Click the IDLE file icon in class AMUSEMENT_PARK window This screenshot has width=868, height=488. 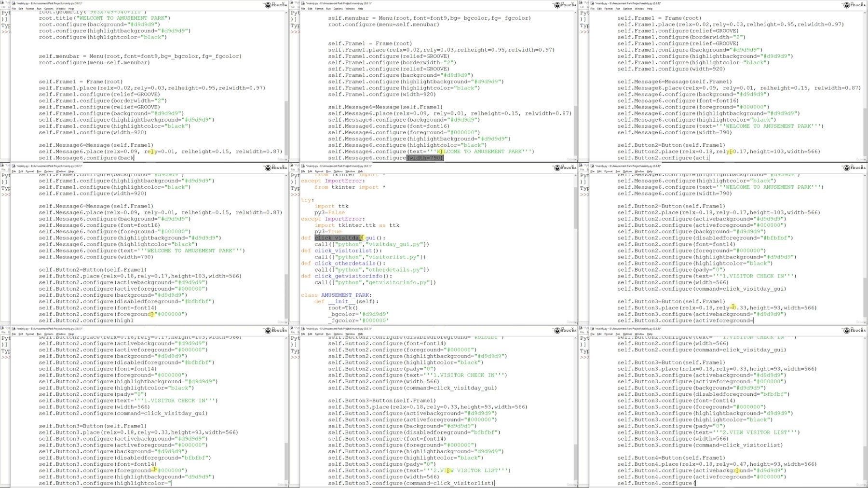pyautogui.click(x=303, y=166)
